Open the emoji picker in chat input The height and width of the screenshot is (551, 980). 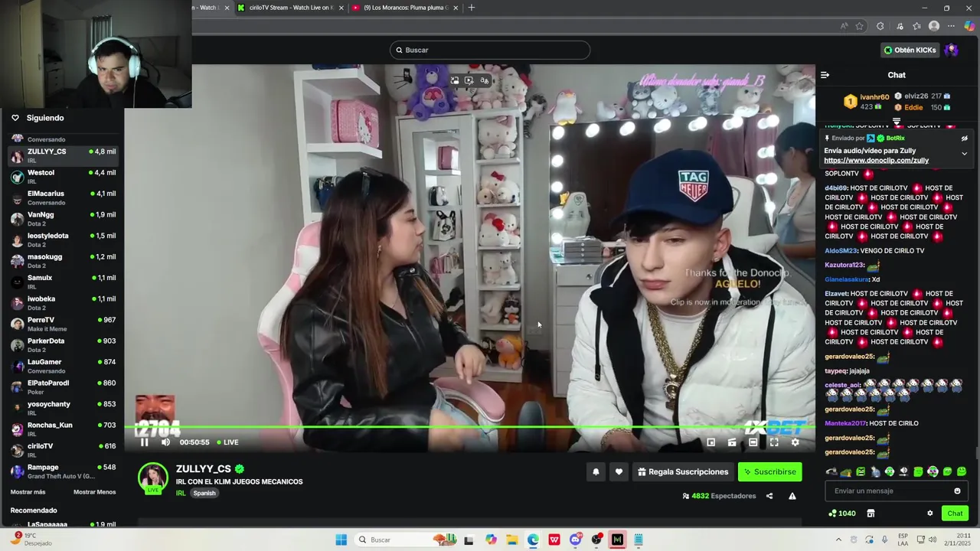pyautogui.click(x=957, y=491)
